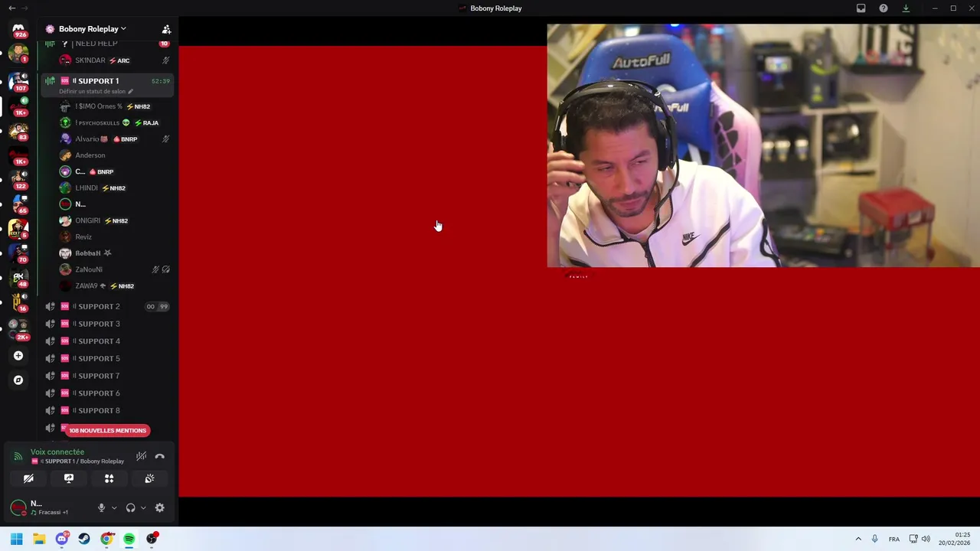Join the SUPPORT 7 voice channel
The height and width of the screenshot is (551, 980).
click(106, 376)
